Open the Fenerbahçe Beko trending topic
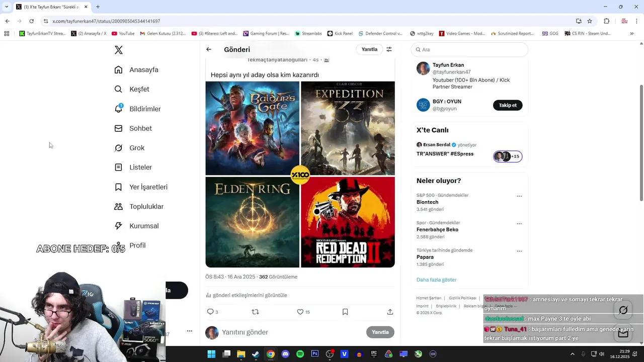This screenshot has width=644, height=362. click(x=437, y=230)
